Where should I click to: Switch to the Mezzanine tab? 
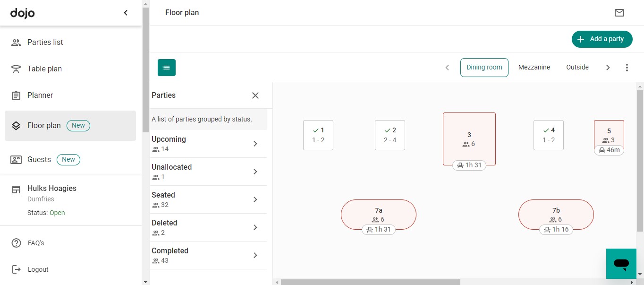point(534,67)
